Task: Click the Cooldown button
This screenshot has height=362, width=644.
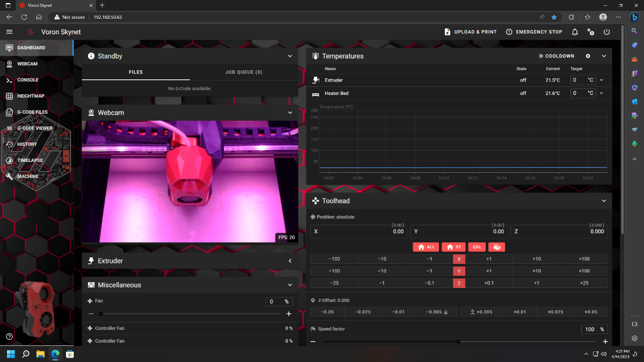Action: point(557,56)
